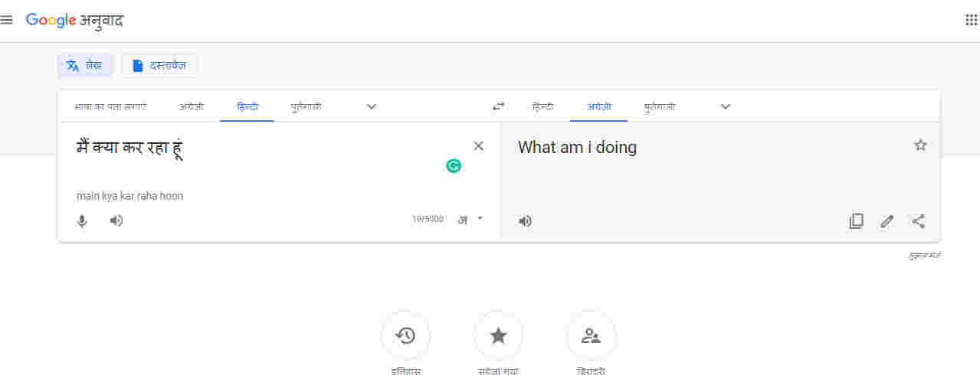Expand more target languages chevron
Image resolution: width=980 pixels, height=375 pixels.
tap(726, 106)
